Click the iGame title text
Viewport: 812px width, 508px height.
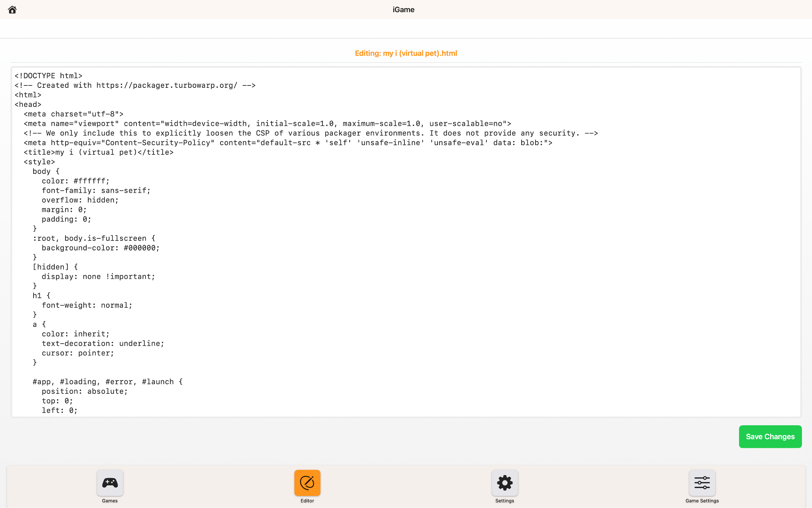(404, 10)
